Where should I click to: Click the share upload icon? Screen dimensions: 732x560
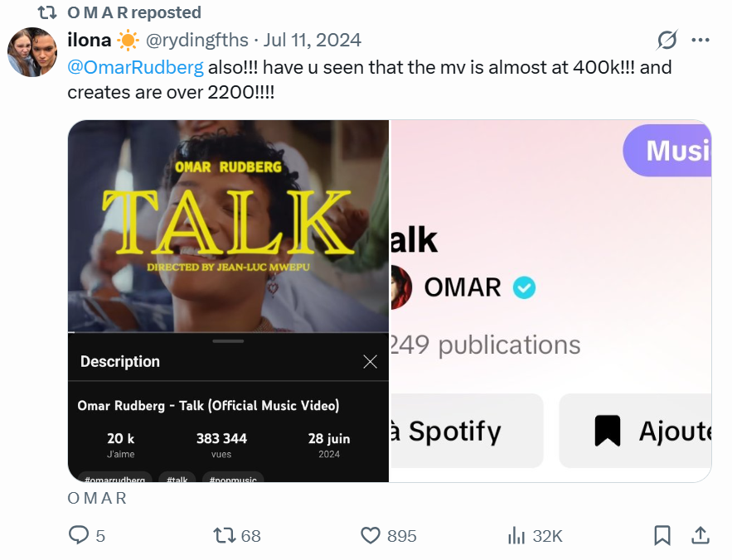point(700,535)
